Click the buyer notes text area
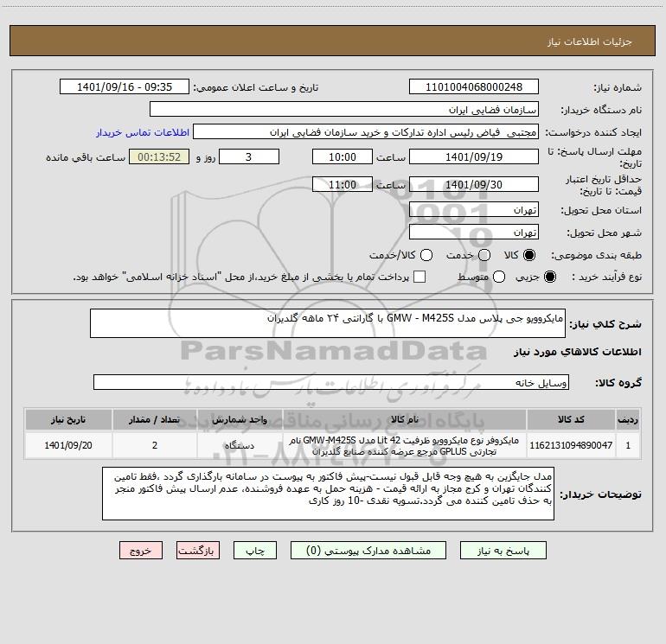Image resolution: width=666 pixels, height=644 pixels. click(328, 494)
